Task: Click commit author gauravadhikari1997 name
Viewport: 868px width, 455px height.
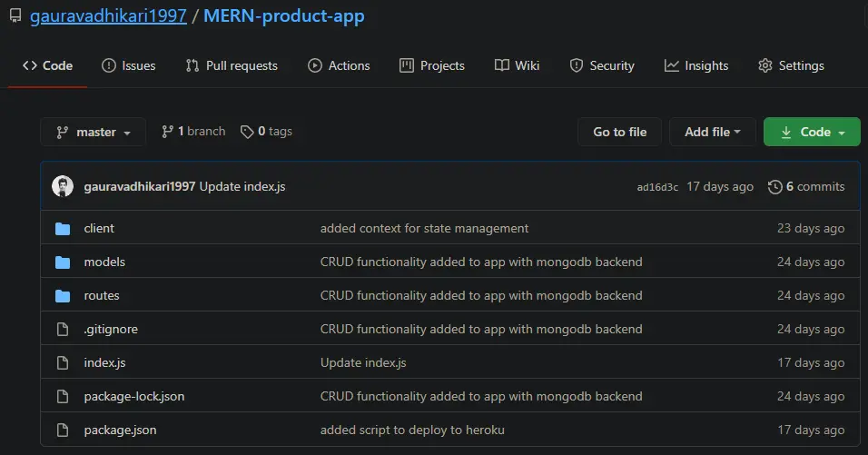Action: (x=140, y=186)
